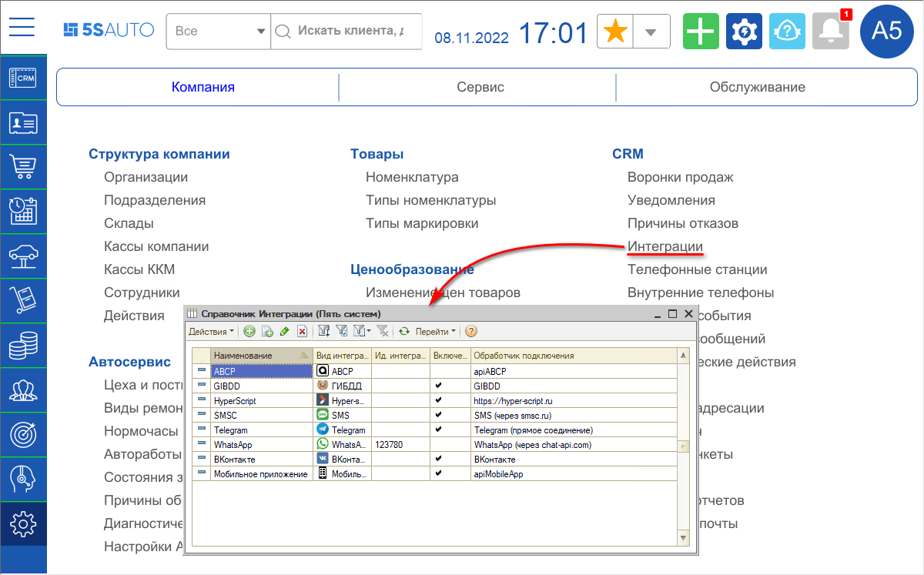Screen dimensions: 924x575
Task: Click the list scrollbar down arrow
Action: coord(683,537)
